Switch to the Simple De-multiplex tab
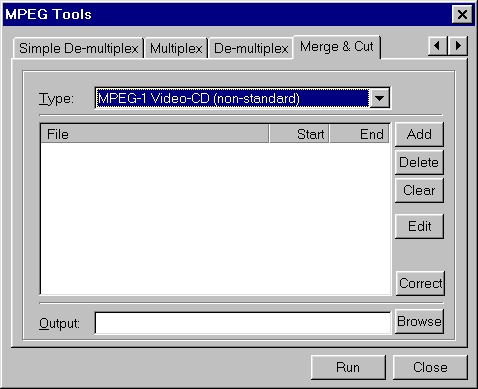The image size is (478, 389). point(78,48)
